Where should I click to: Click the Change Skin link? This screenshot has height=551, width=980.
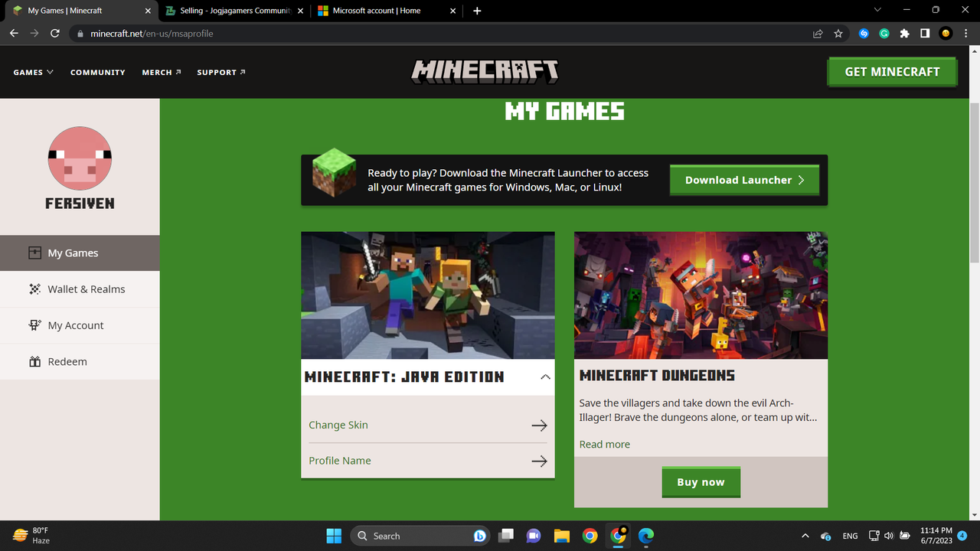[338, 425]
